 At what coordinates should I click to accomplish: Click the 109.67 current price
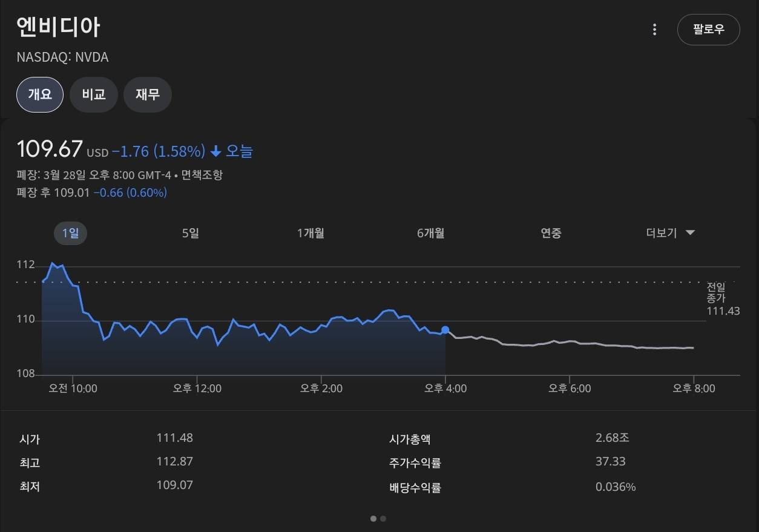49,149
